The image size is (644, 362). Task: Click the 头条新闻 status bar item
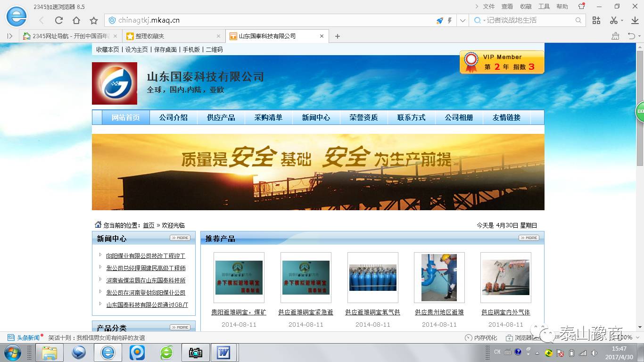[25, 337]
